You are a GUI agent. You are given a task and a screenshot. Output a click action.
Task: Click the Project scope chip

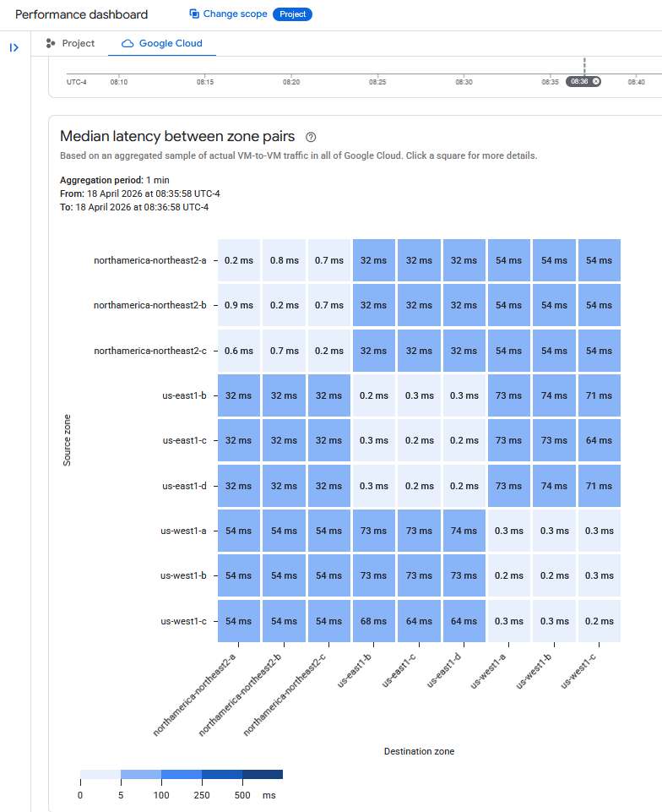[x=292, y=14]
